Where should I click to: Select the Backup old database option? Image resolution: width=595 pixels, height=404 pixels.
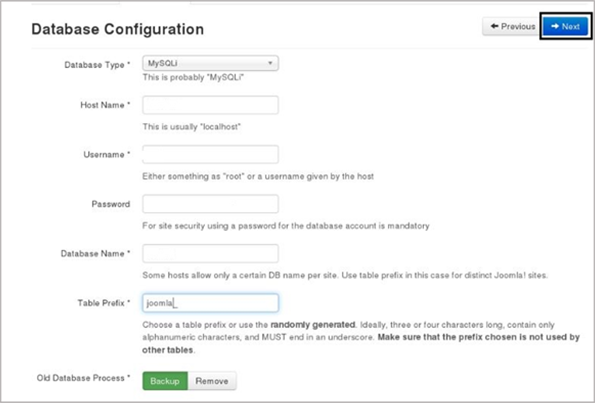(x=165, y=381)
